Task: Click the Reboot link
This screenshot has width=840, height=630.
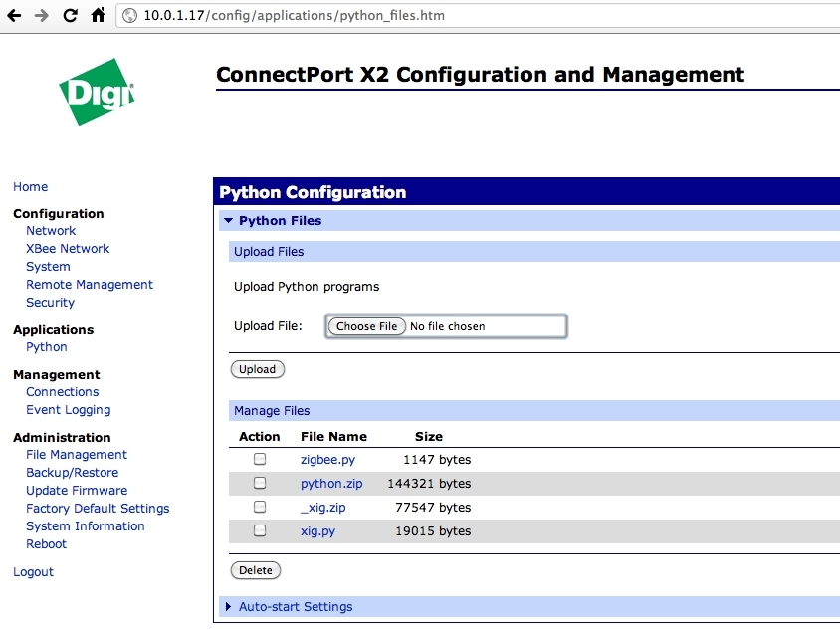Action: (x=46, y=544)
